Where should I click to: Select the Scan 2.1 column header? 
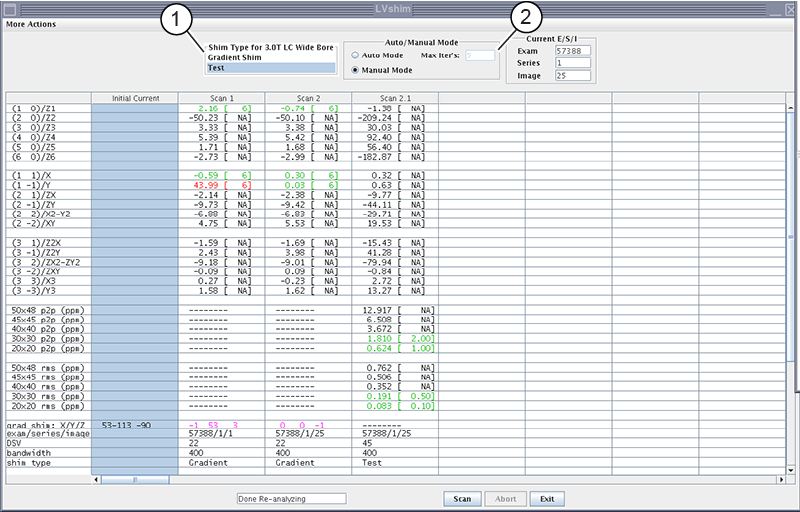[394, 98]
